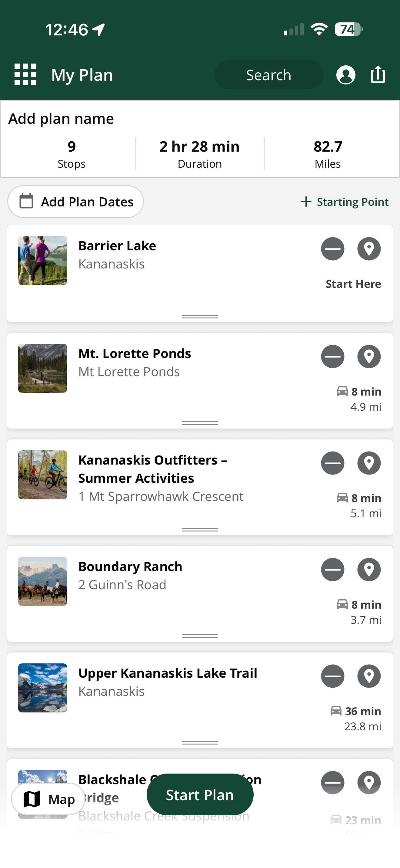
Task: Click Boundary Ranch reorder handle
Action: (200, 636)
